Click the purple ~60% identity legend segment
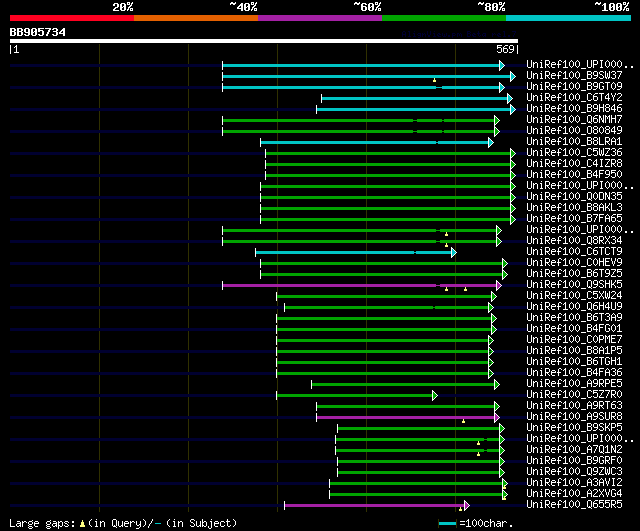 (320, 18)
